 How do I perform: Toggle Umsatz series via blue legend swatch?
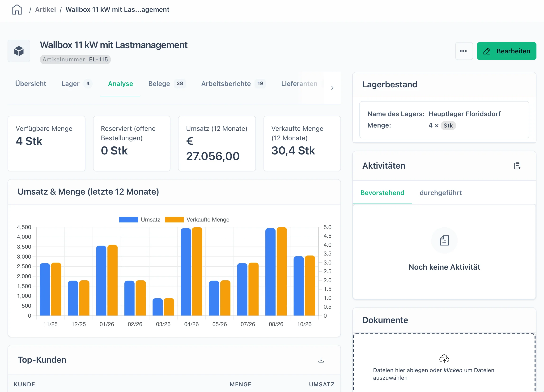(x=128, y=220)
